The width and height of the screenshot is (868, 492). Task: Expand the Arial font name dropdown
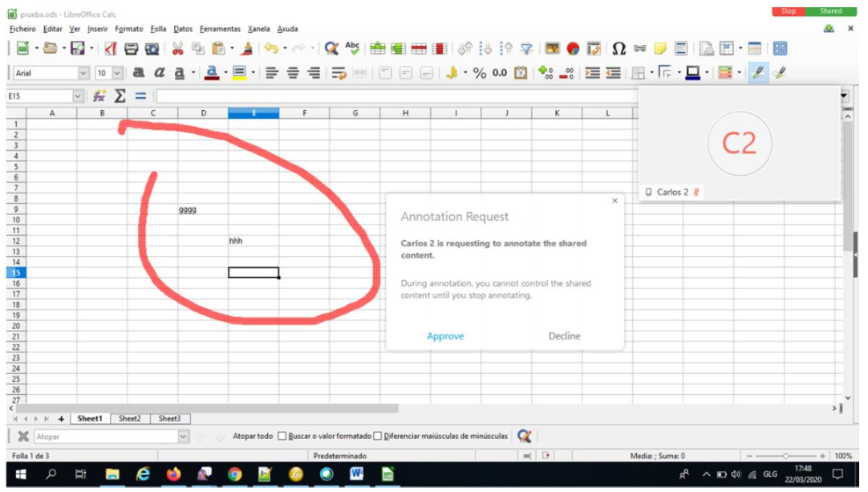coord(83,73)
